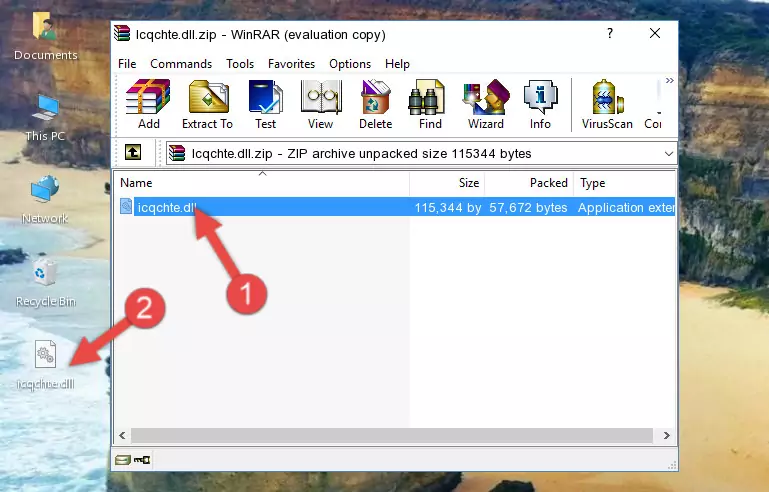Run the Test archive tool

tap(265, 104)
